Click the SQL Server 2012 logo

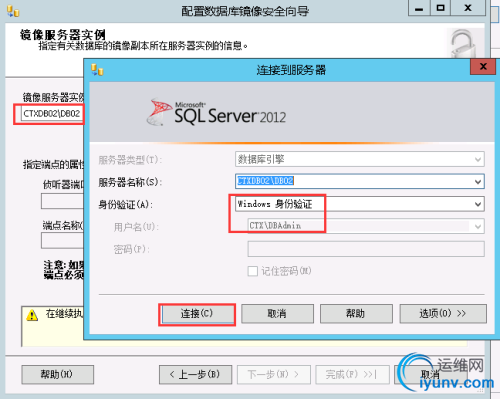pyautogui.click(x=217, y=113)
